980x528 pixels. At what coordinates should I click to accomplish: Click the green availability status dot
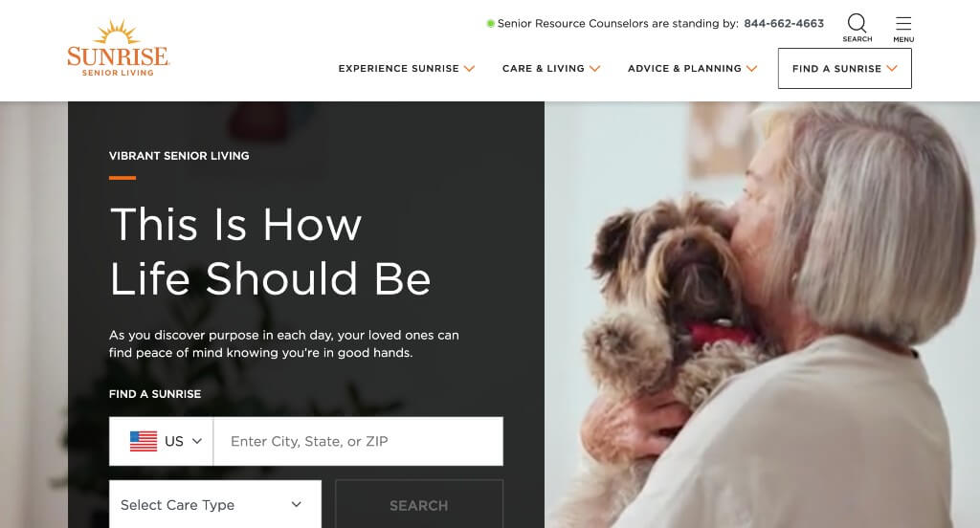point(491,24)
